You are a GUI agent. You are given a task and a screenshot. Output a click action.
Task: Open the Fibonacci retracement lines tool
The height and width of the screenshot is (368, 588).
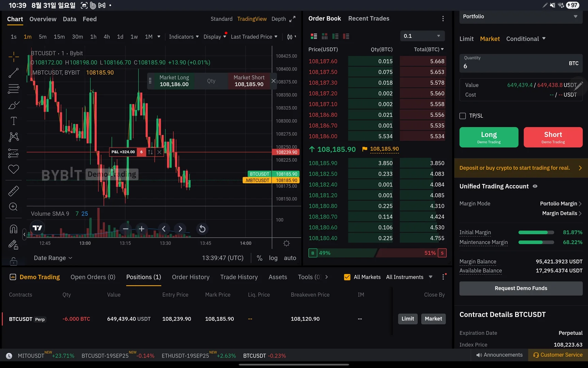(14, 89)
